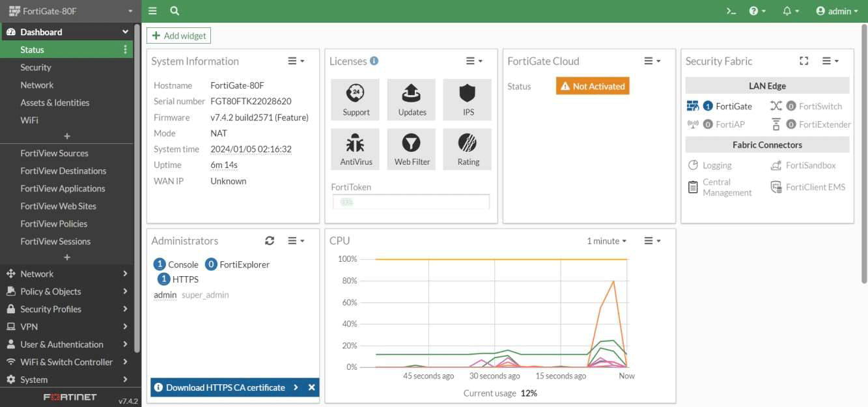868x407 pixels.
Task: Open CPU widget menu
Action: (x=652, y=241)
